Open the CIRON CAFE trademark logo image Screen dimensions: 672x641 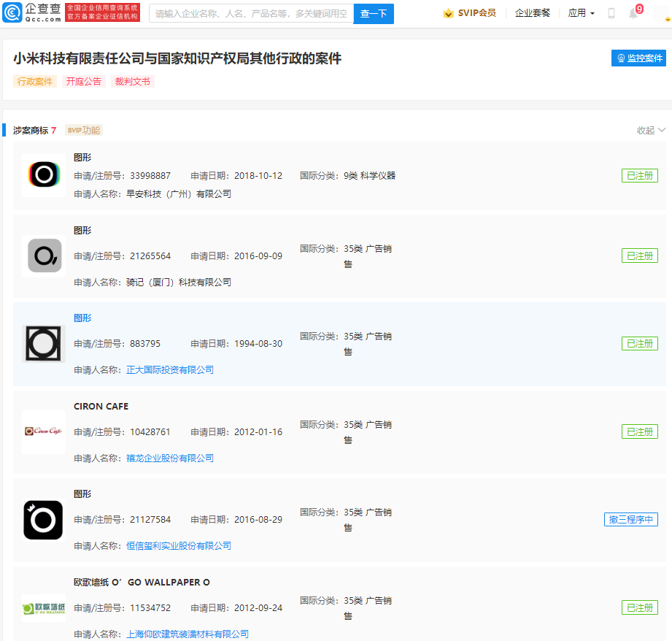tap(43, 431)
